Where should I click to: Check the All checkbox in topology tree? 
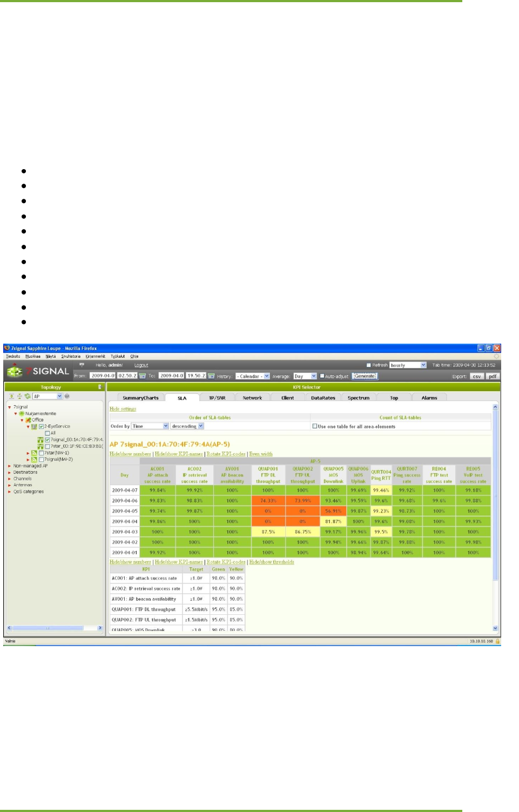tap(48, 433)
